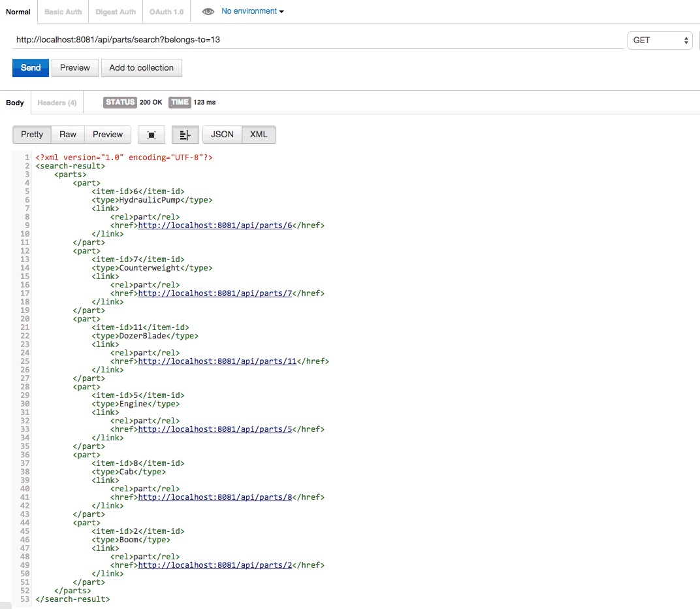The image size is (700, 609).
Task: Switch to Raw response view
Action: pyautogui.click(x=68, y=135)
